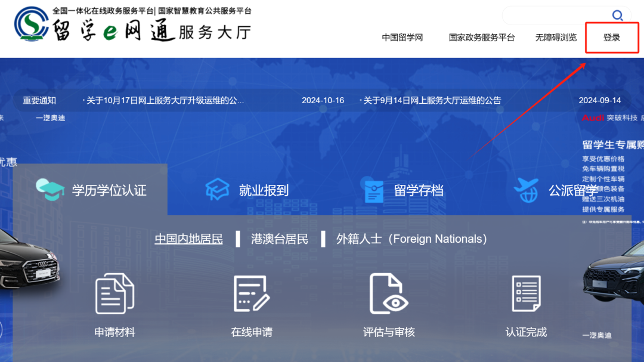
Task: Open the 在线申请 form pencil icon
Action: pos(252,293)
